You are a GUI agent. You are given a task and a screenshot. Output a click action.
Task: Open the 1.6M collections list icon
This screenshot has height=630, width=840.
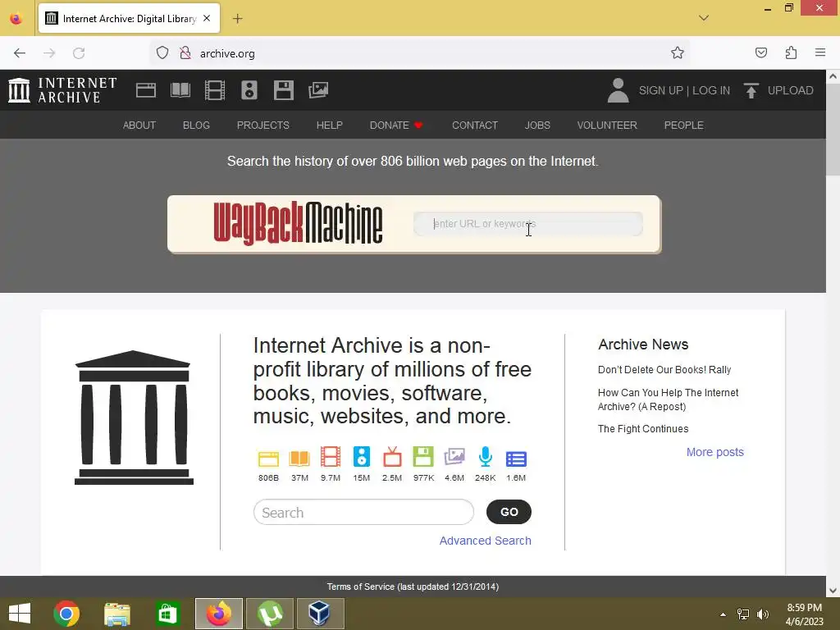pos(516,459)
